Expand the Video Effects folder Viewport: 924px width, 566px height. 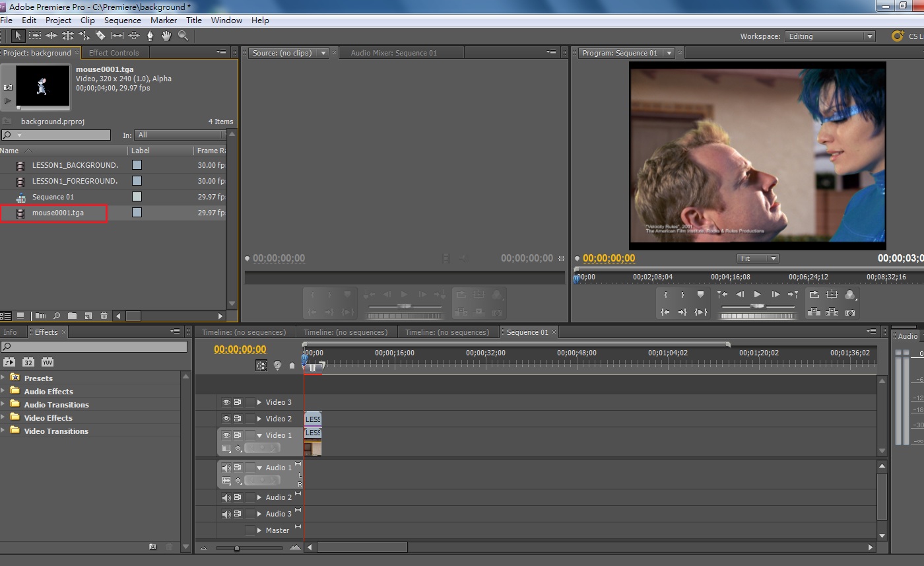click(x=4, y=417)
